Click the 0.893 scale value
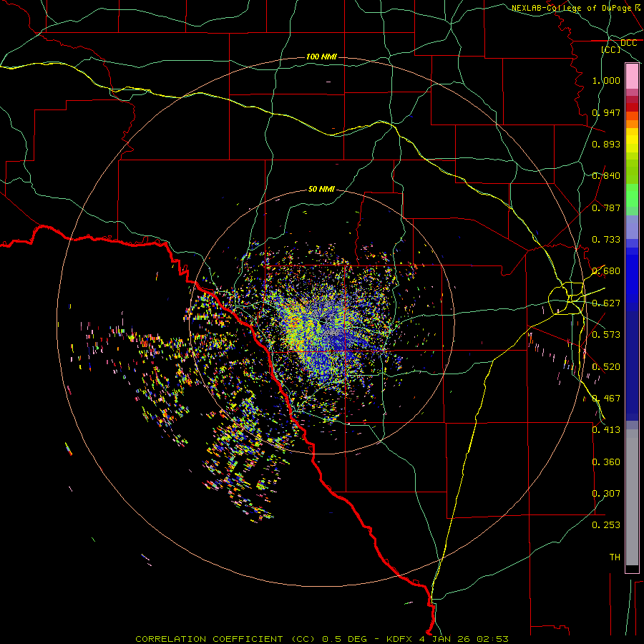 tap(606, 144)
